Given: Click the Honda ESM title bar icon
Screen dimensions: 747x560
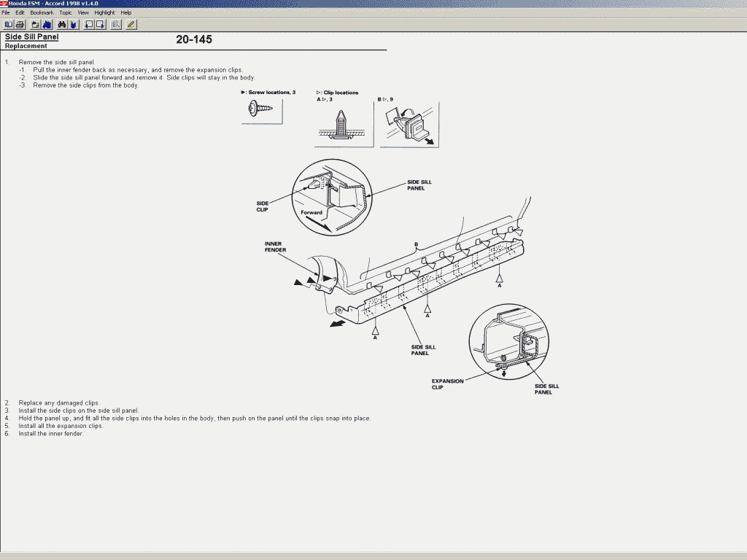Looking at the screenshot, I should pos(4,4).
